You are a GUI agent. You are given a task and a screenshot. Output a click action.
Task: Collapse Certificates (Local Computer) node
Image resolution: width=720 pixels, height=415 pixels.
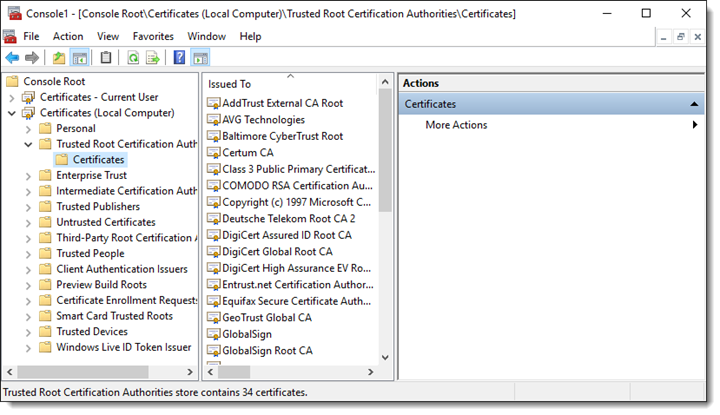coord(12,113)
